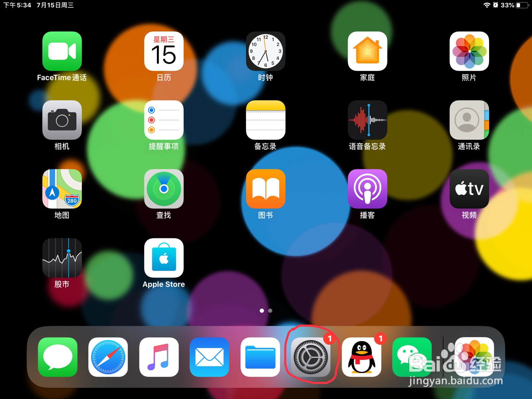
Task: Launch QQ penguin app in dock
Action: tap(361, 357)
